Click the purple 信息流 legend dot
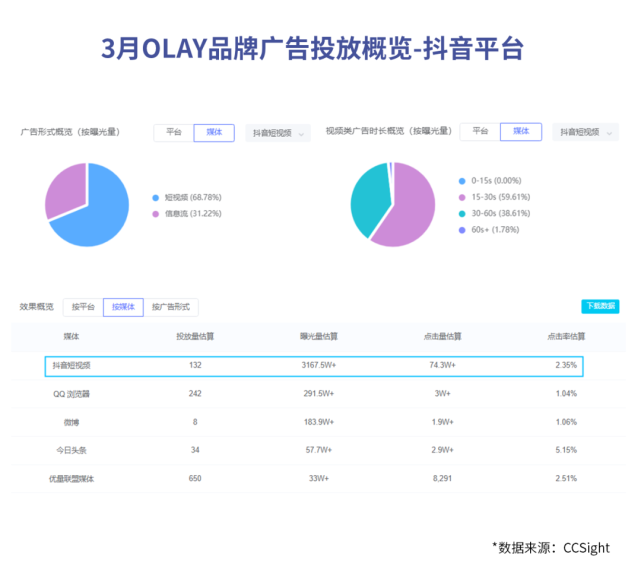Viewport: 641px width, 586px height. (x=156, y=214)
